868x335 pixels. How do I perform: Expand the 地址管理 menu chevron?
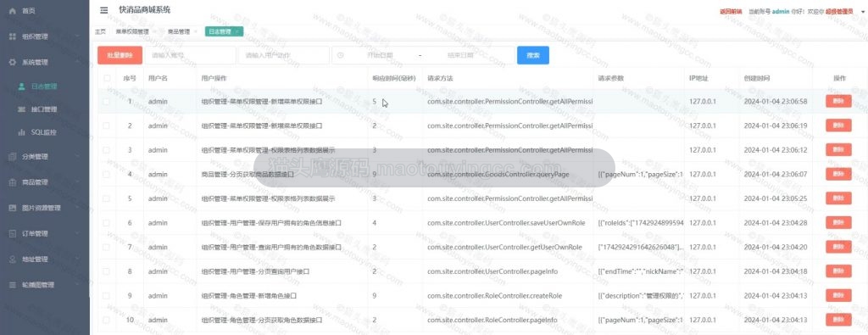click(x=77, y=260)
